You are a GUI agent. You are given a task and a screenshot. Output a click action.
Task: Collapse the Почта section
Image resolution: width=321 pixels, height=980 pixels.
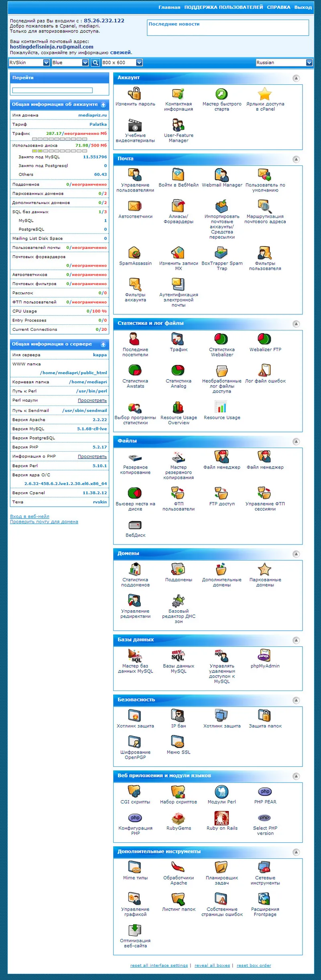296,159
